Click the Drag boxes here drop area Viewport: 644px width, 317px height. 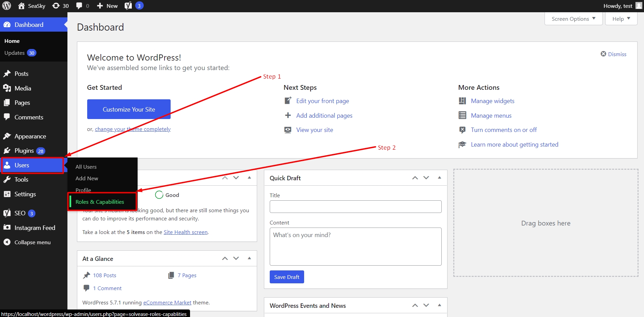[x=546, y=223]
